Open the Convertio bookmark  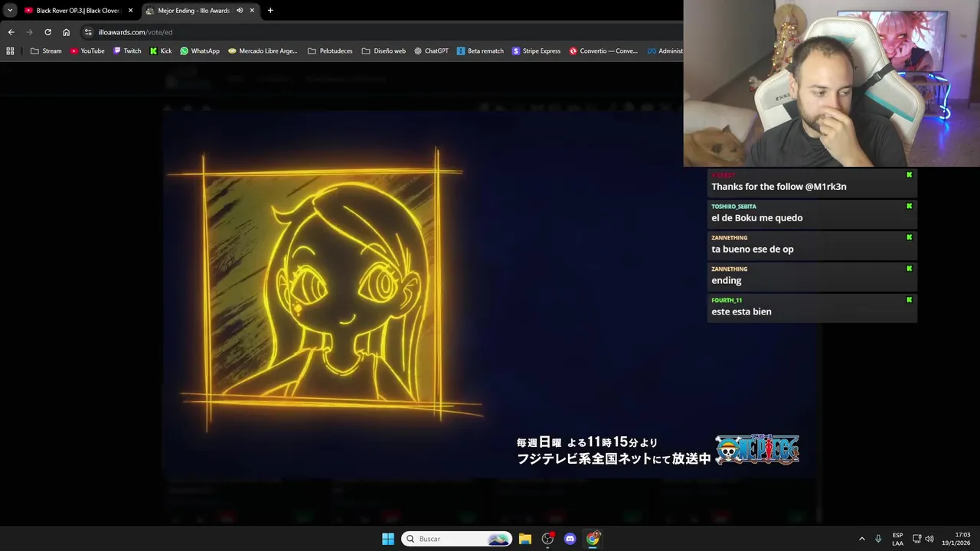(x=603, y=51)
